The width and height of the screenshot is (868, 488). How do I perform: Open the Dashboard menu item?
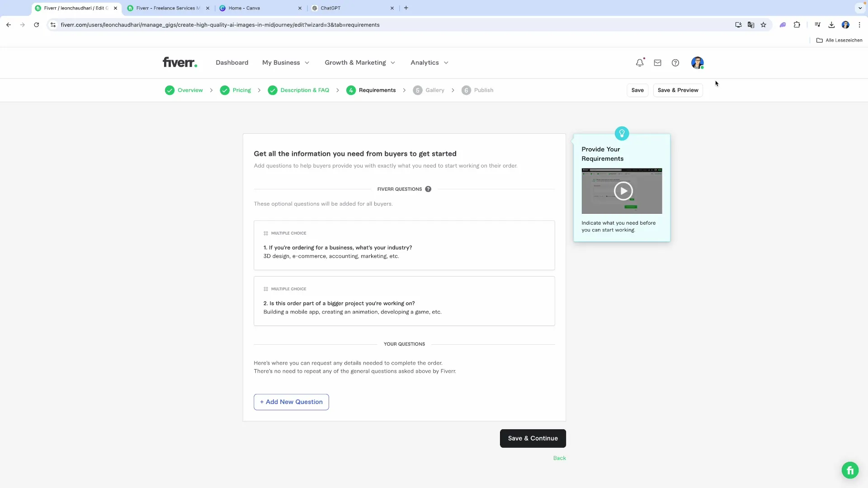pyautogui.click(x=232, y=63)
